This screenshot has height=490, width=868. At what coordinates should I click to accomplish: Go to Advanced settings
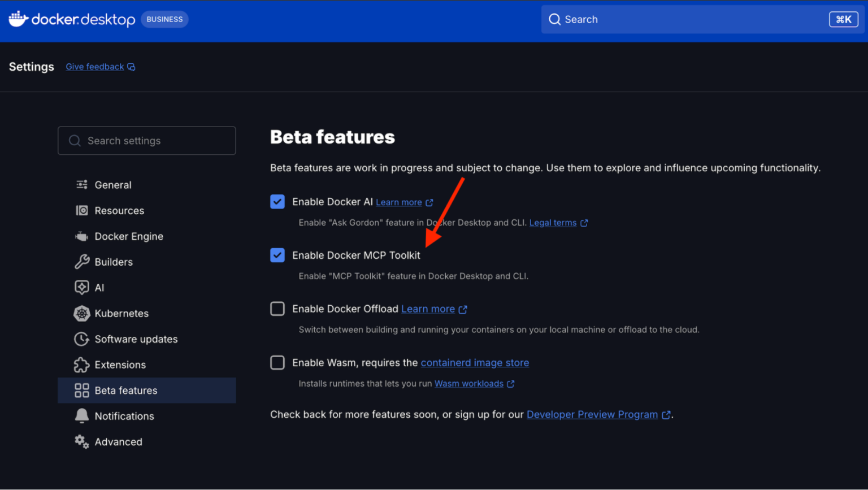119,441
